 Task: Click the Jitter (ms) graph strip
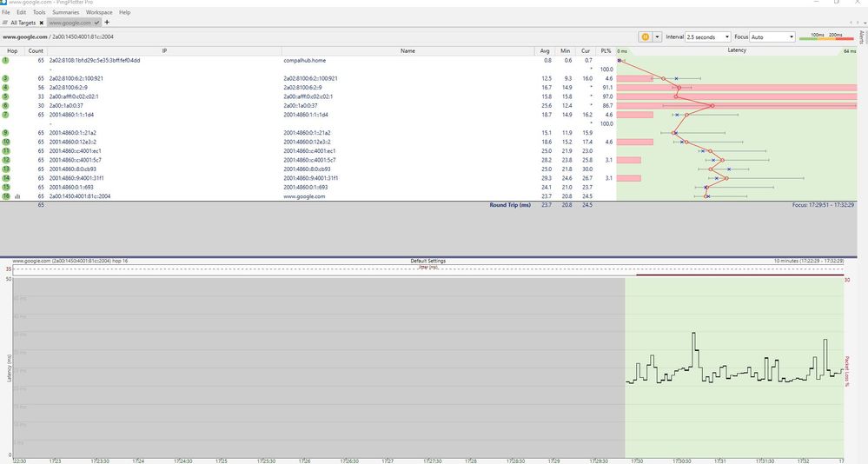point(427,269)
